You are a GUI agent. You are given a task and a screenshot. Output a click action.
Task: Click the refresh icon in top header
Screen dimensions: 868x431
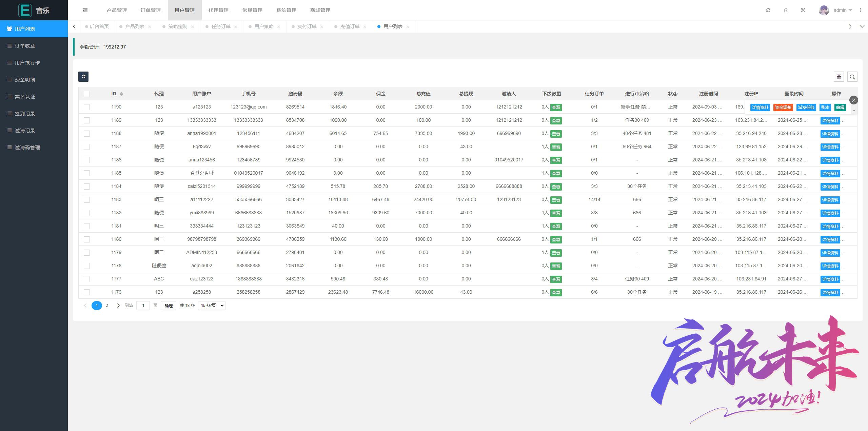[x=768, y=10]
